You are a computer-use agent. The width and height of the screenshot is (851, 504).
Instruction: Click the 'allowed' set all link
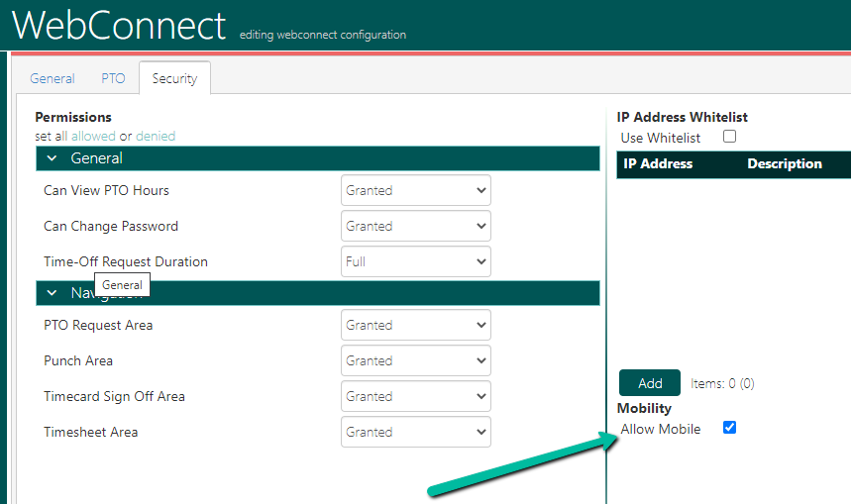(x=93, y=137)
